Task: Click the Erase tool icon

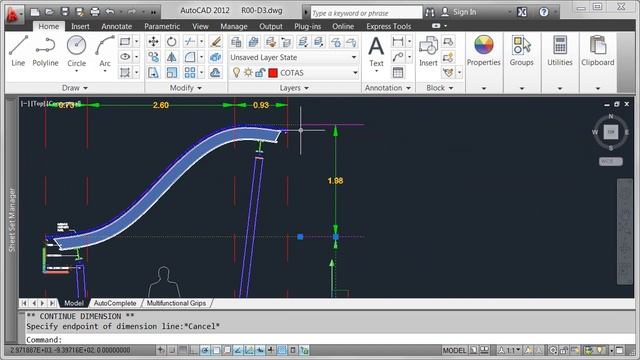Action: coord(216,41)
